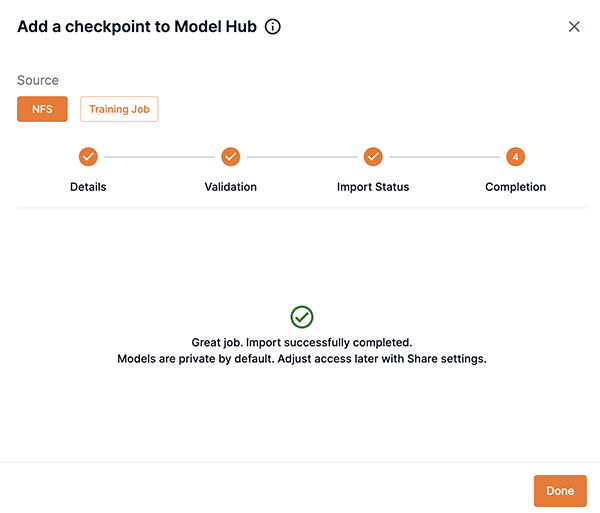This screenshot has height=513, width=600.
Task: Click the Validation step checkmark icon
Action: tap(231, 157)
